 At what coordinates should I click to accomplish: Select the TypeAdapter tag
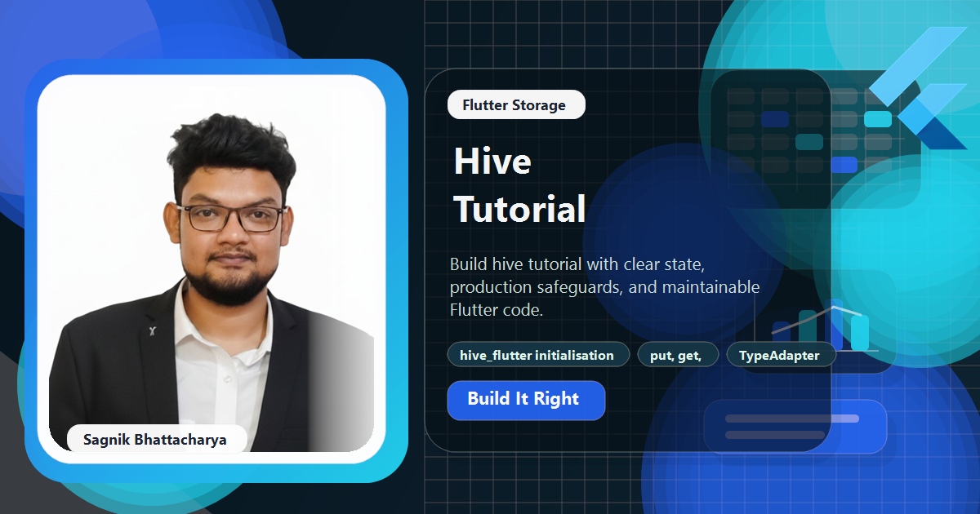782,355
